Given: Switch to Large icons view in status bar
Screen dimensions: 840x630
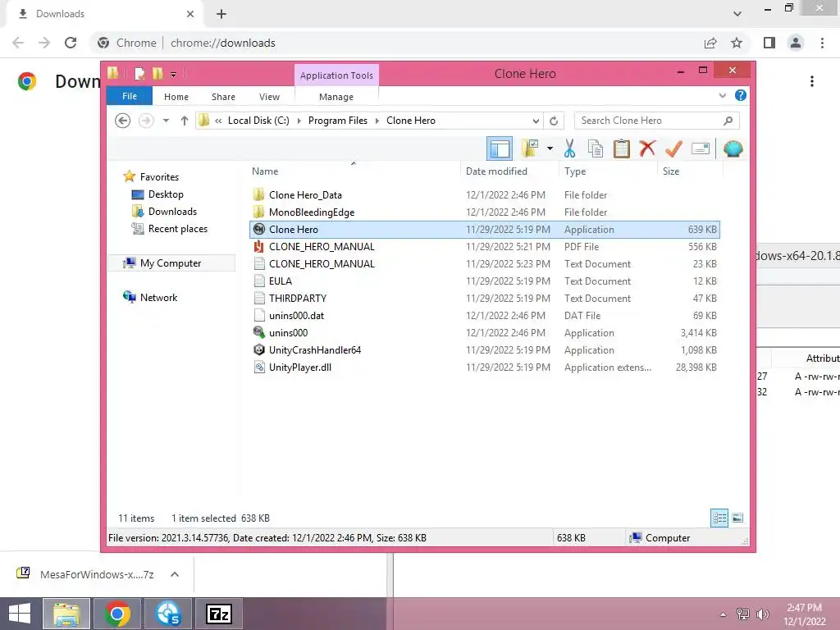Looking at the screenshot, I should click(x=737, y=518).
